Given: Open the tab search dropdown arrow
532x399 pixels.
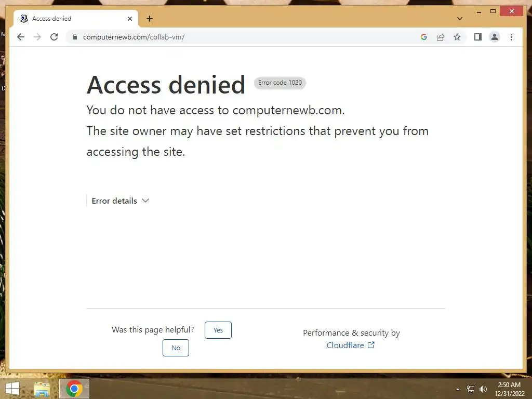Looking at the screenshot, I should pyautogui.click(x=460, y=19).
